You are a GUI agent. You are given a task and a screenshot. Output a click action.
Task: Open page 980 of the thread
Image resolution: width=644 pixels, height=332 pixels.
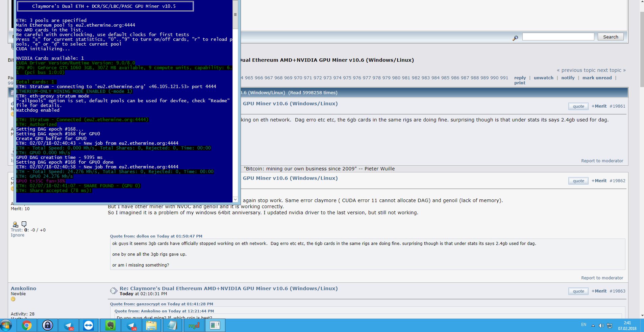pyautogui.click(x=396, y=78)
